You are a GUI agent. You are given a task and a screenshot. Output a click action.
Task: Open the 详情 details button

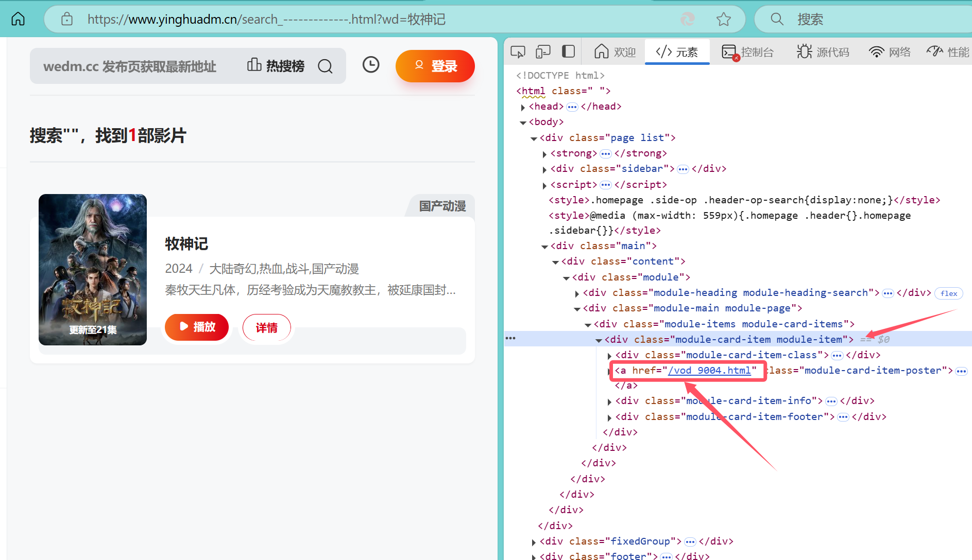click(x=266, y=328)
